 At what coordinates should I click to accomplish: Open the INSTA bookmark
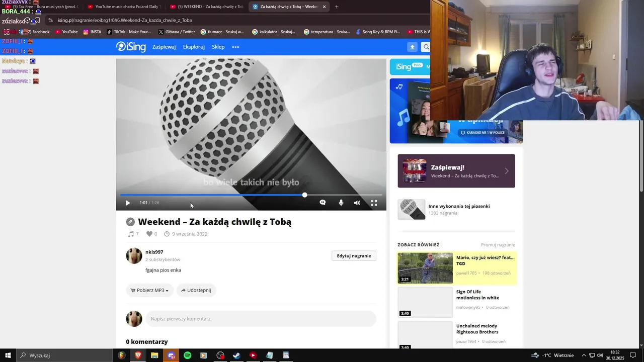[93, 32]
